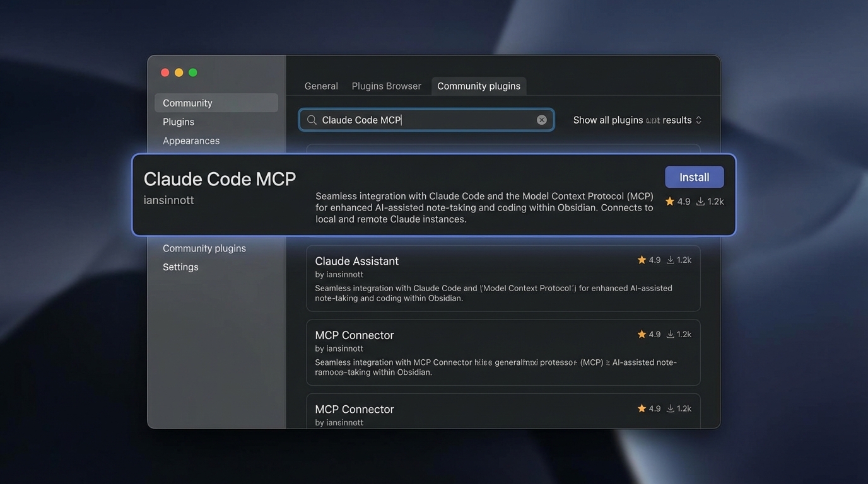Screen dimensions: 868x484
Task: Clear the search text with the X icon
Action: [542, 120]
